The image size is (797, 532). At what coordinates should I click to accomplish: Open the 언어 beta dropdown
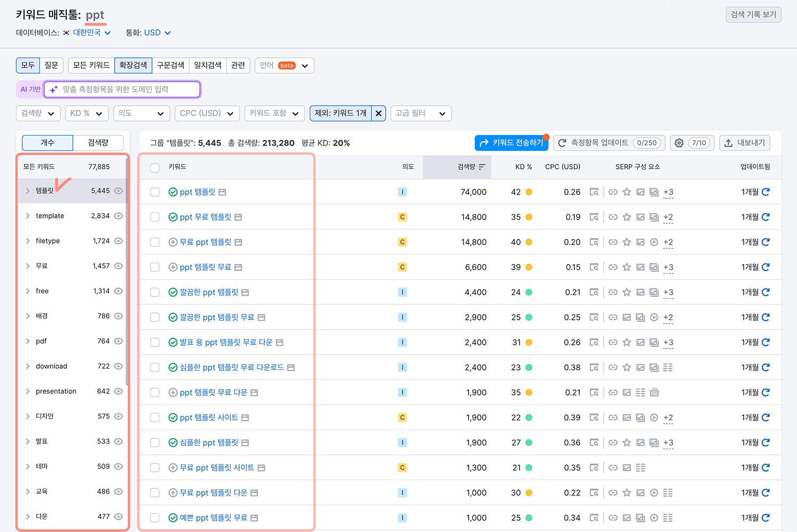click(x=284, y=65)
